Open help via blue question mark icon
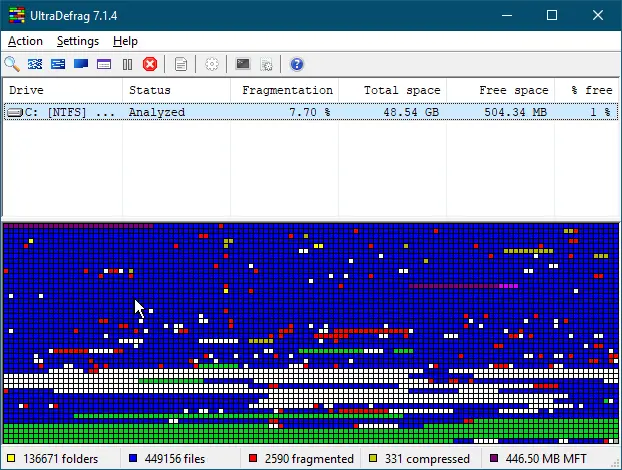622x470 pixels. click(x=297, y=64)
